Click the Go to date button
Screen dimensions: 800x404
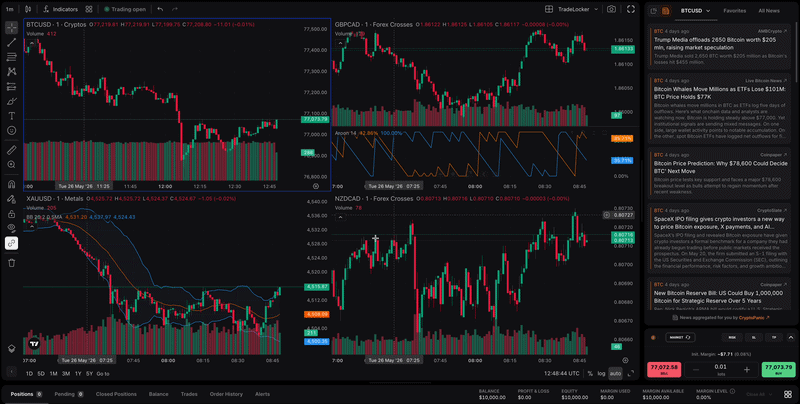(103, 374)
